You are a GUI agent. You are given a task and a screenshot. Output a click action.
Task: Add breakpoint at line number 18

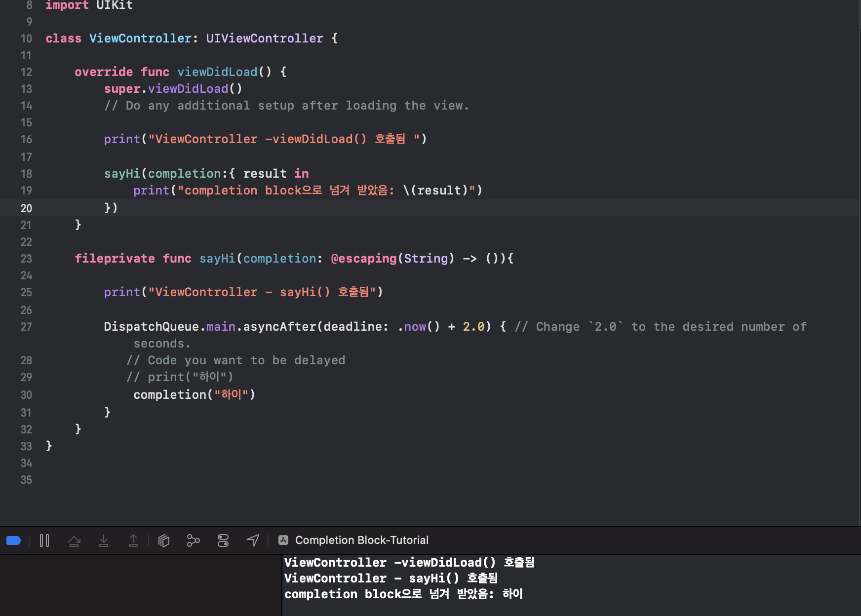point(26,174)
